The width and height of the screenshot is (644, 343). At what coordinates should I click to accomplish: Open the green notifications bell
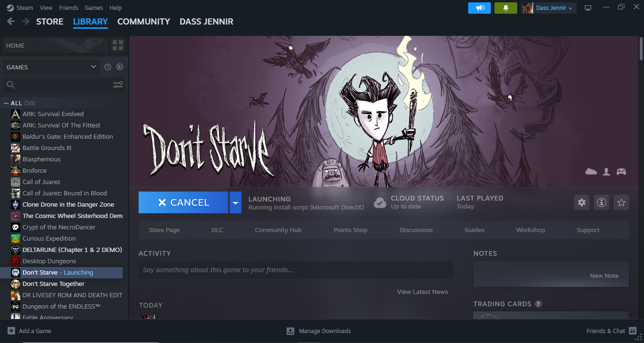506,8
